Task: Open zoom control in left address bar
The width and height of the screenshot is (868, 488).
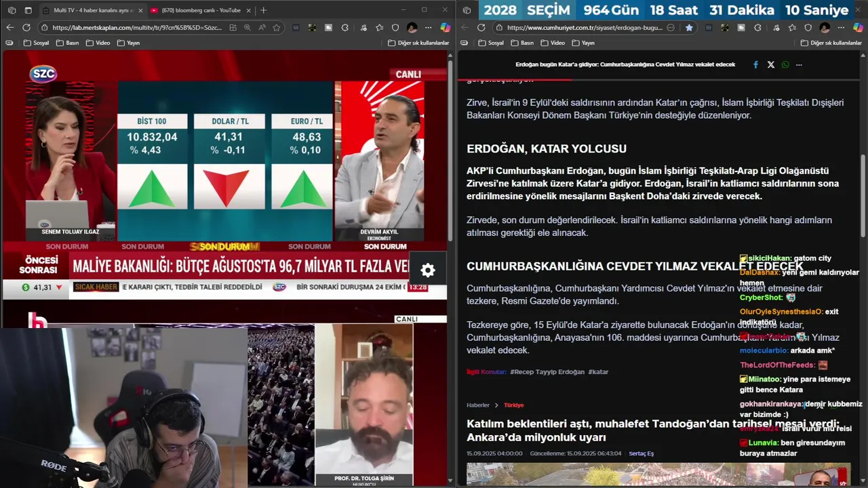Action: pyautogui.click(x=248, y=28)
